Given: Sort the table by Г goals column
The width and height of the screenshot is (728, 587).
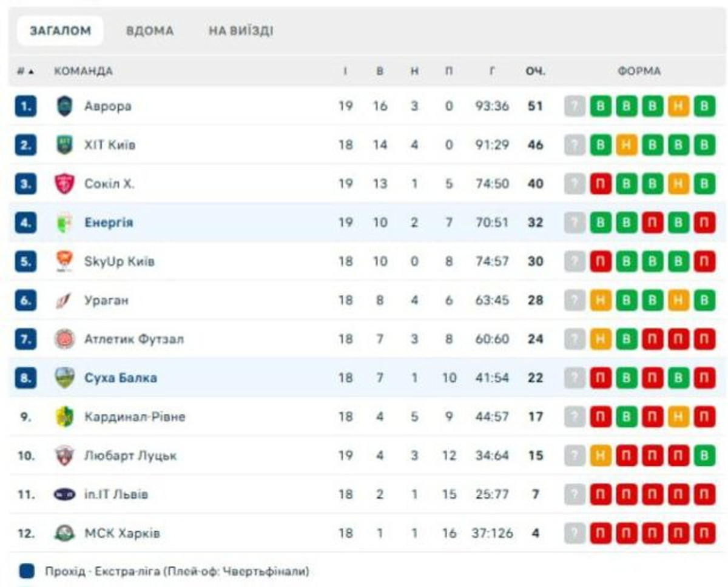Looking at the screenshot, I should pos(492,72).
